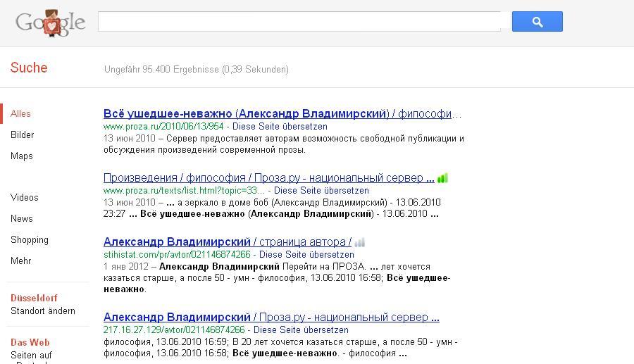Image resolution: width=634 pixels, height=364 pixels.
Task: Open Александр Владимирский Проза.ру result link
Action: (271, 317)
